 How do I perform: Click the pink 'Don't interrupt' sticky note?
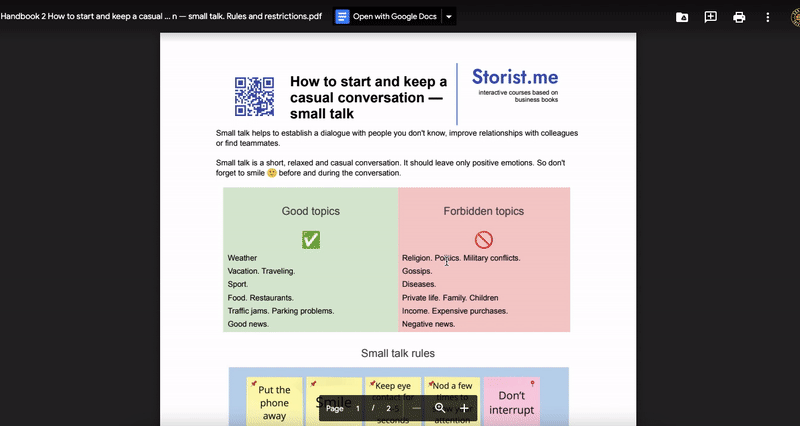pos(511,402)
